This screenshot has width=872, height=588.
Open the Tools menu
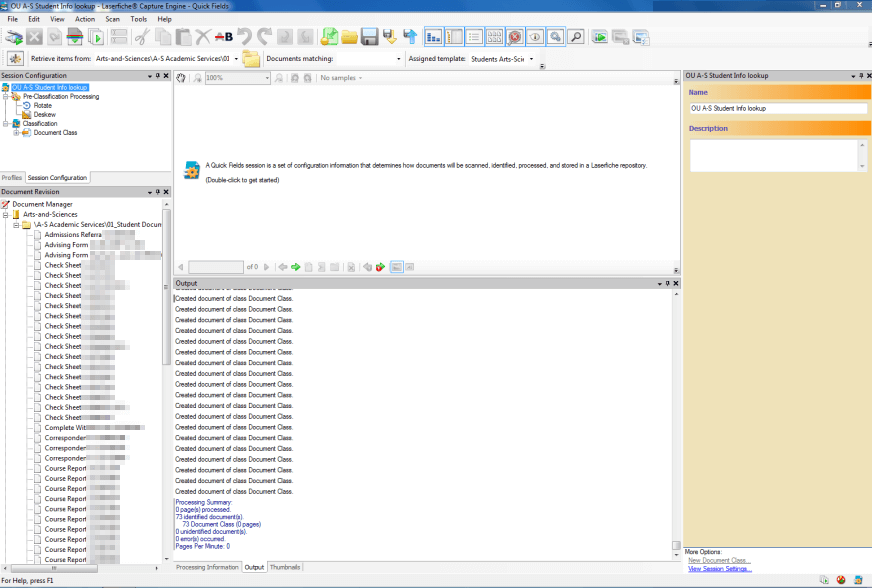138,19
